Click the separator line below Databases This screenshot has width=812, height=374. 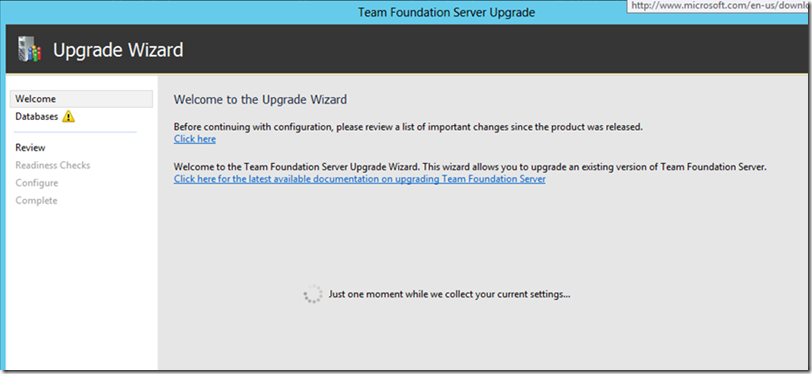coord(76,132)
